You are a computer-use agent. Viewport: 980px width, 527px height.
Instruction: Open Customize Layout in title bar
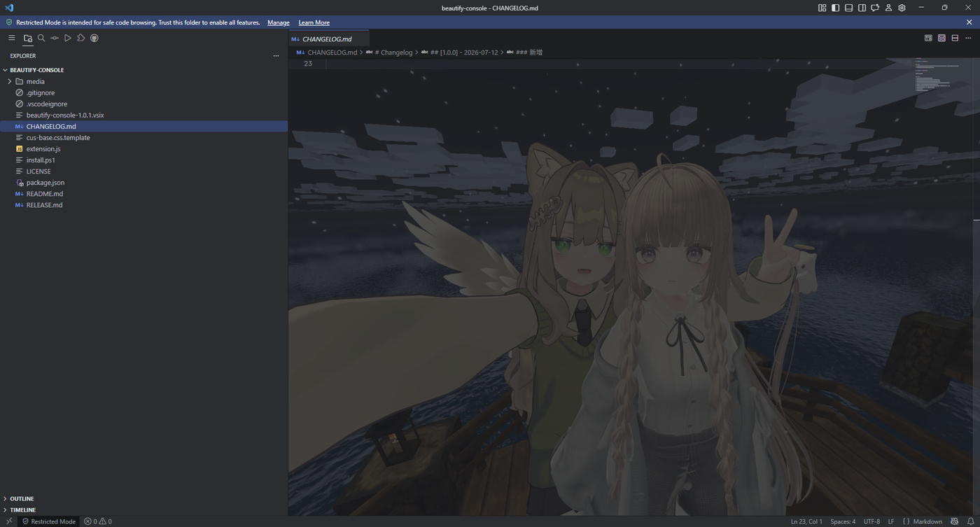[822, 8]
